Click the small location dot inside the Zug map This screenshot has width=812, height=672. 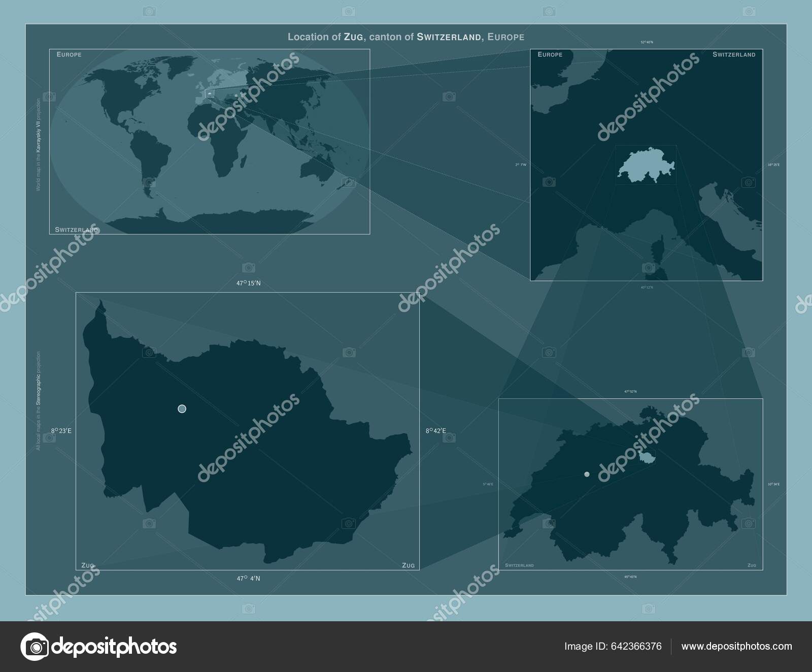click(181, 408)
